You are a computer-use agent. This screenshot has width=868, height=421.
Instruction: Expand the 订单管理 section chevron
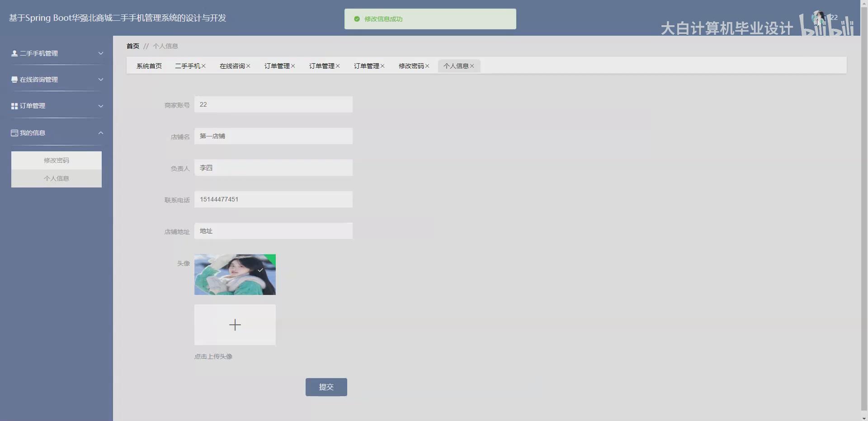point(100,106)
